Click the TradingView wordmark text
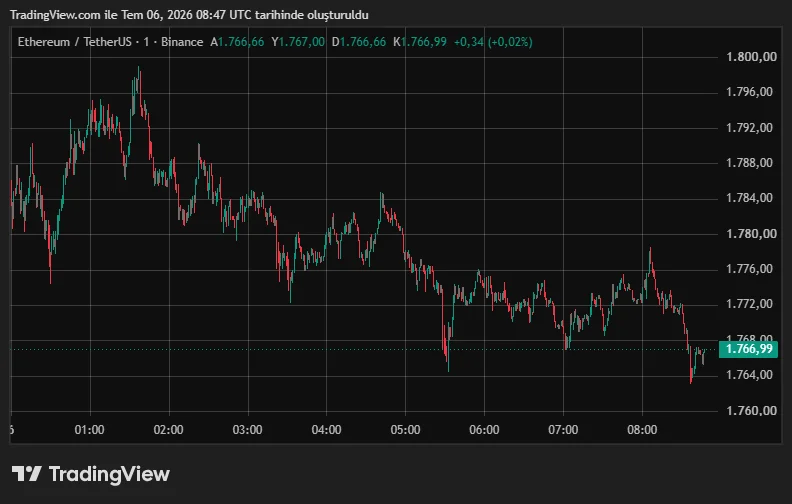Viewport: 792px width, 504px height. click(x=109, y=474)
